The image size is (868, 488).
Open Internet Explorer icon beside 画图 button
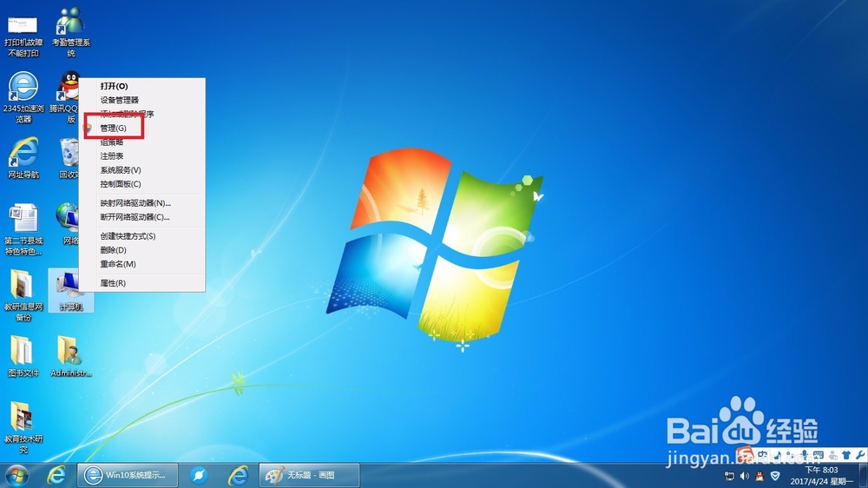point(238,475)
